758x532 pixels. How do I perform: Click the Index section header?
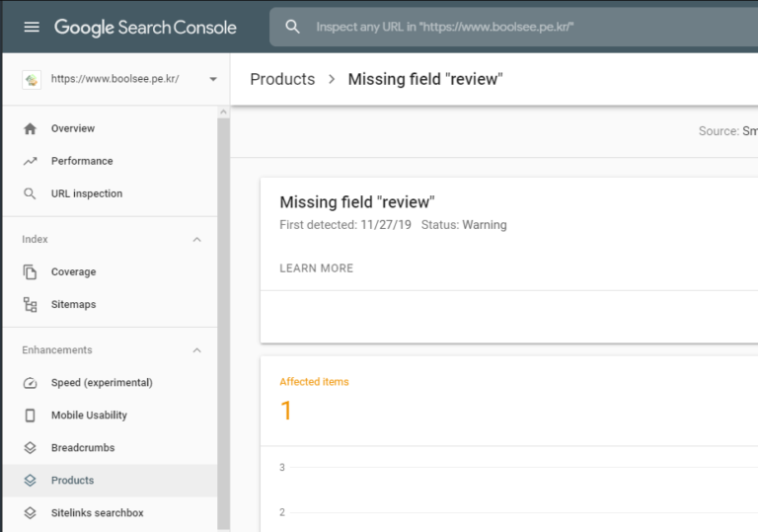pyautogui.click(x=35, y=240)
